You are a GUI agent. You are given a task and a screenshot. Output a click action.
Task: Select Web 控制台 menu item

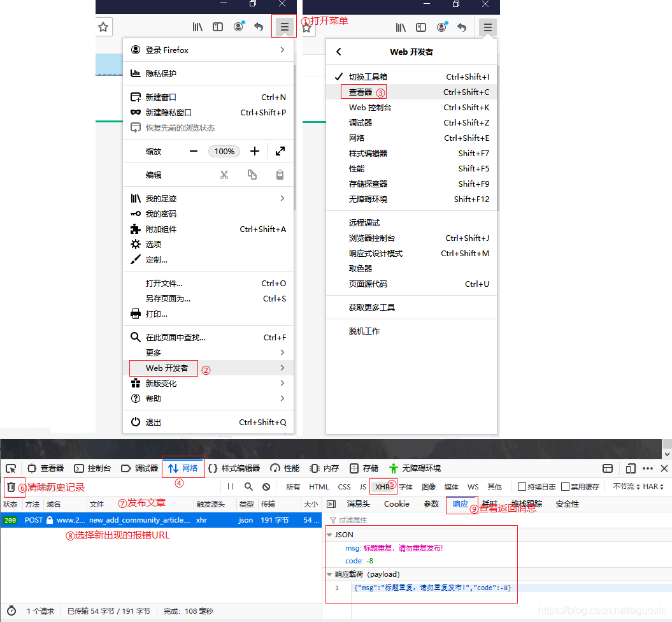point(411,108)
